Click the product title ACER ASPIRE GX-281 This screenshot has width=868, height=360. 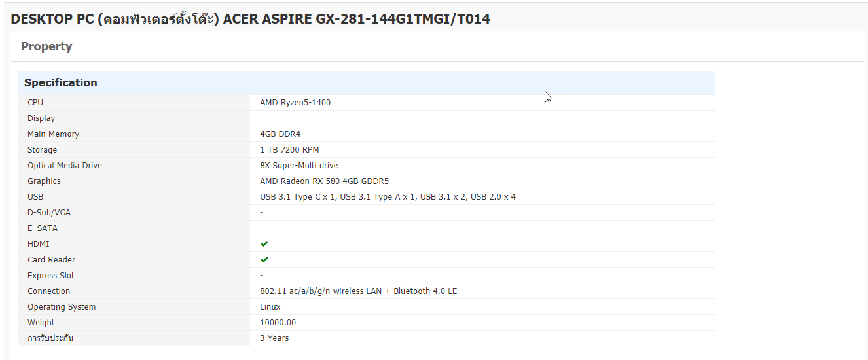pos(251,19)
